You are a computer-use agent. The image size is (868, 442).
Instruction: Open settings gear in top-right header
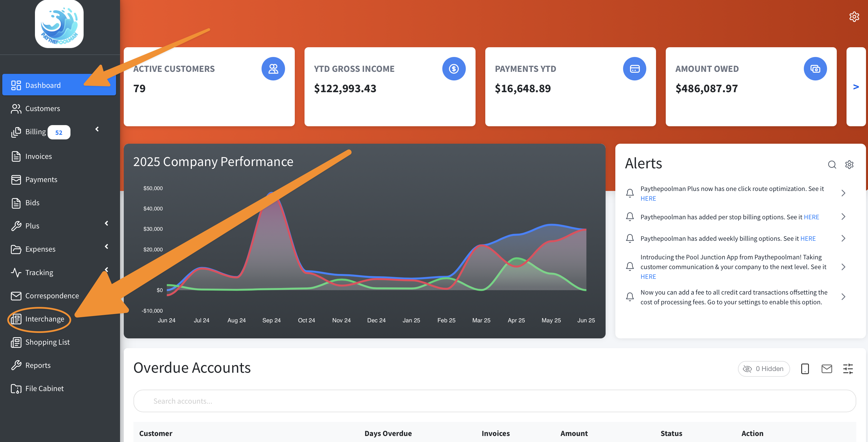tap(854, 17)
